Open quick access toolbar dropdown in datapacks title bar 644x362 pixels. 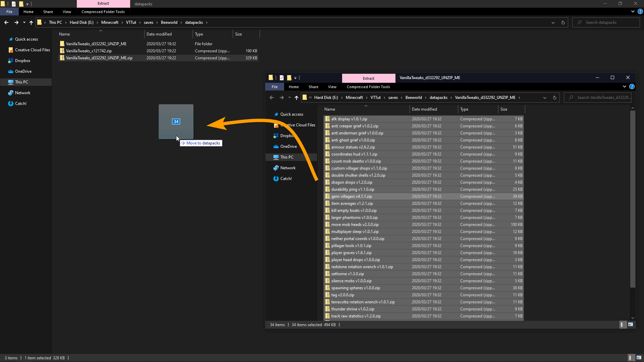27,4
